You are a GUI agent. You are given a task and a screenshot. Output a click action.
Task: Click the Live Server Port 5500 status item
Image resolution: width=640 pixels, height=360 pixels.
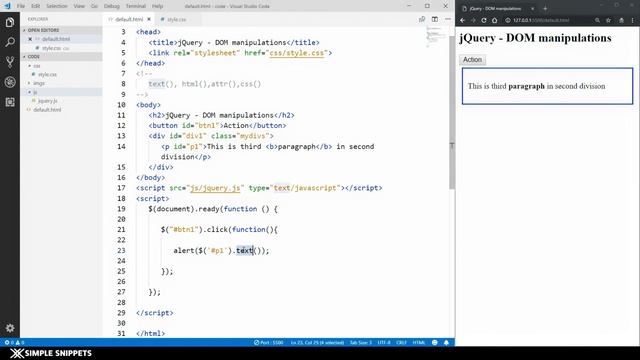click(269, 342)
